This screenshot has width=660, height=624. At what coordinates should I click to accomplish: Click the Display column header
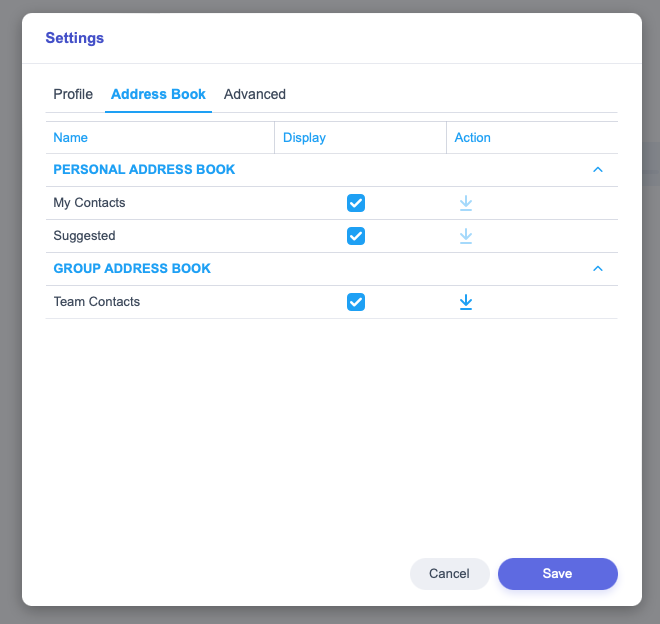[305, 138]
